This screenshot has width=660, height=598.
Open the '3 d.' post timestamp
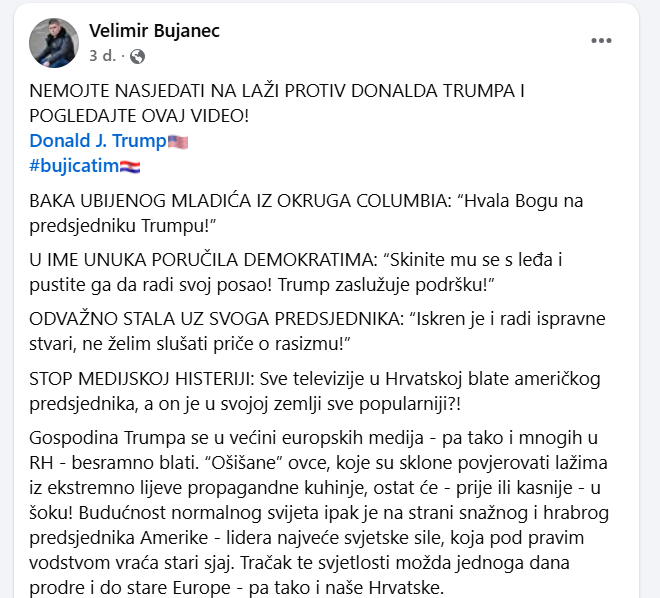102,56
